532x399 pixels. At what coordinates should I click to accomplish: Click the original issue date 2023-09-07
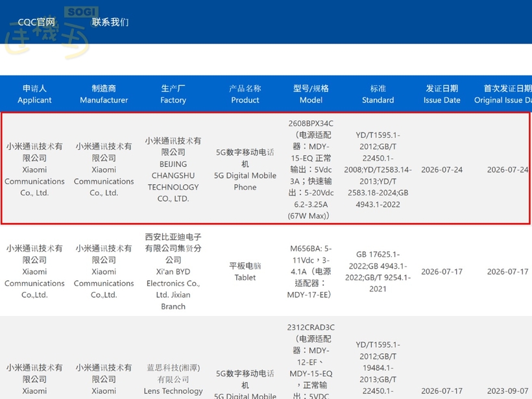(507, 391)
